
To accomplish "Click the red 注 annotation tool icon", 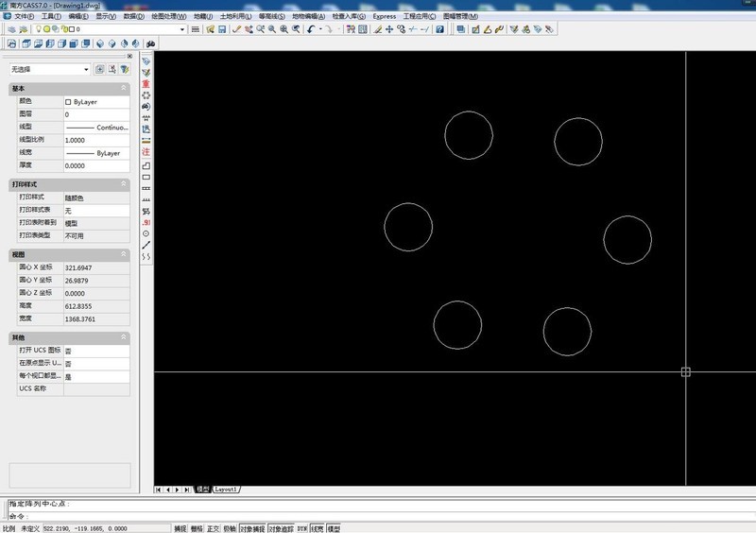I will (146, 152).
